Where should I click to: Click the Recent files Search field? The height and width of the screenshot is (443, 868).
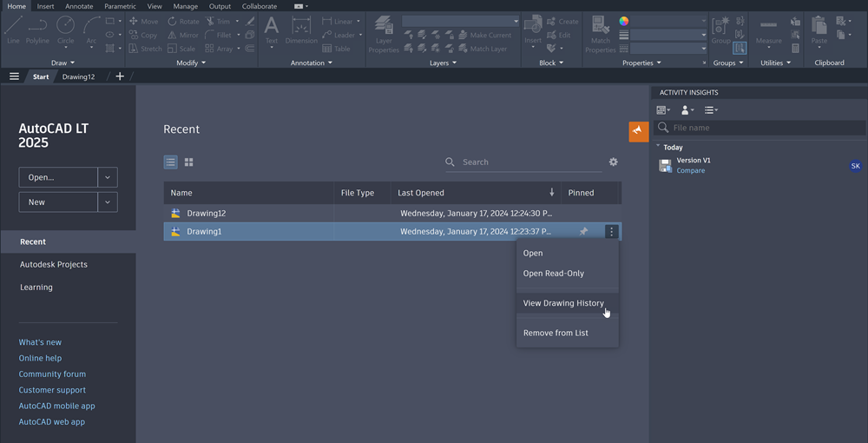(x=523, y=162)
